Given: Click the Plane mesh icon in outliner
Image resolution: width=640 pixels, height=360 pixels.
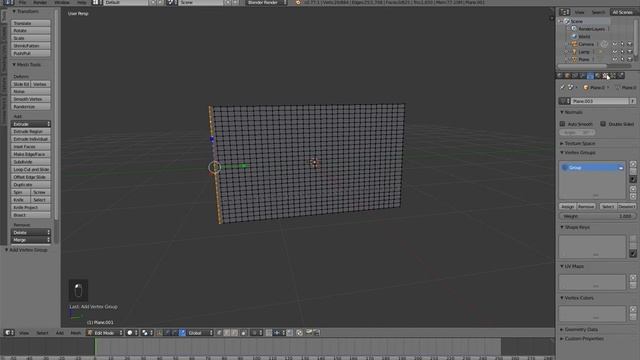Looking at the screenshot, I should (x=574, y=59).
